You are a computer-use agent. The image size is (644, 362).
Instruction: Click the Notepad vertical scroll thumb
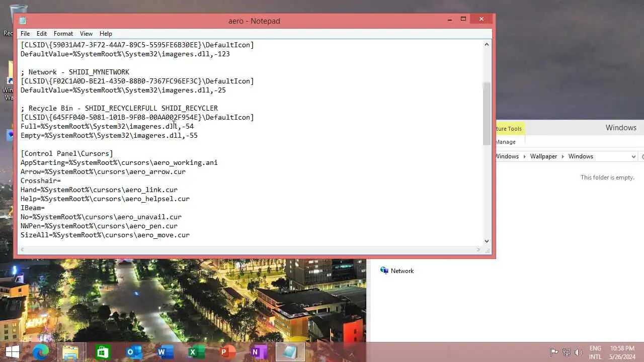[487, 114]
